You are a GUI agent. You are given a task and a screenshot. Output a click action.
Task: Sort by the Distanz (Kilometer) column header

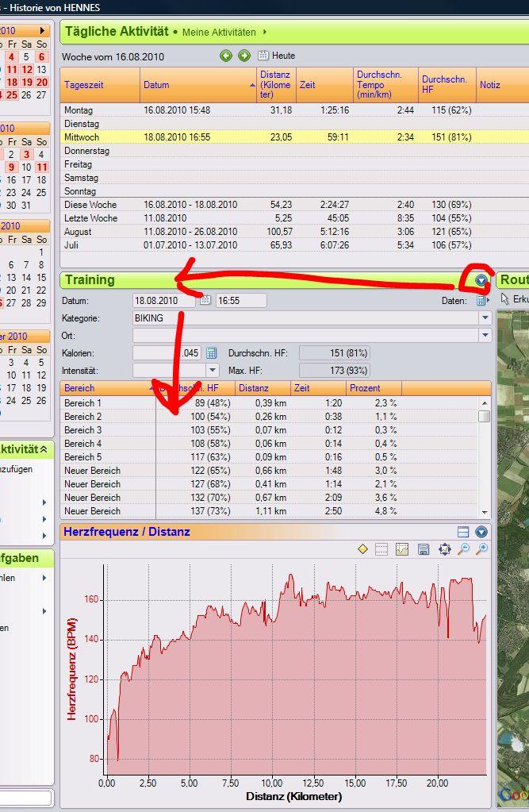[x=276, y=85]
